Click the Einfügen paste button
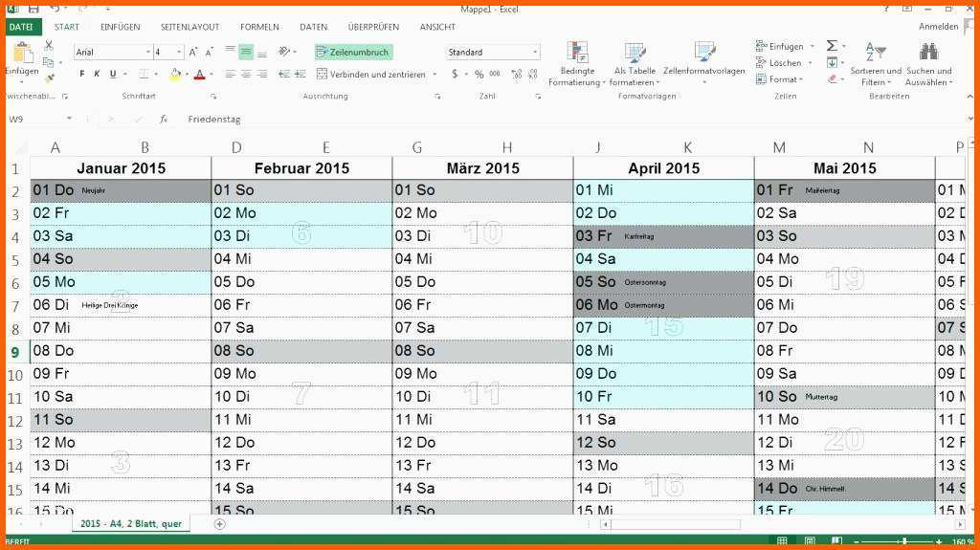Screen dimensions: 980x550 (x=21, y=57)
